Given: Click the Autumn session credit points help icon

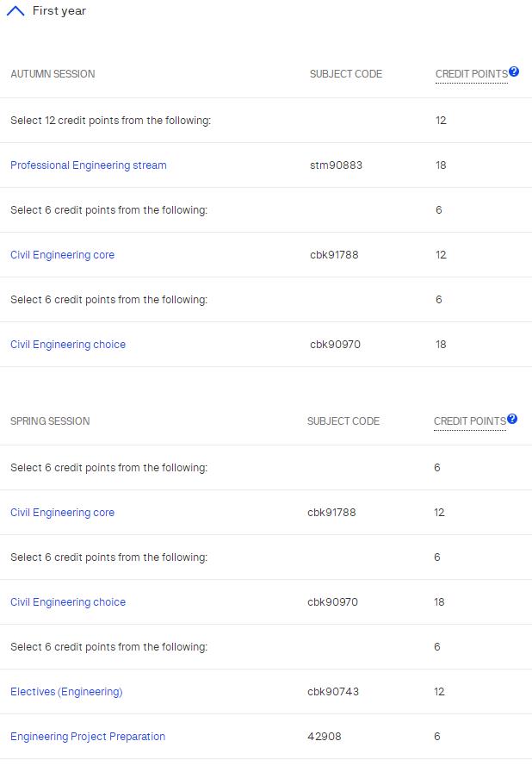Looking at the screenshot, I should (x=514, y=72).
